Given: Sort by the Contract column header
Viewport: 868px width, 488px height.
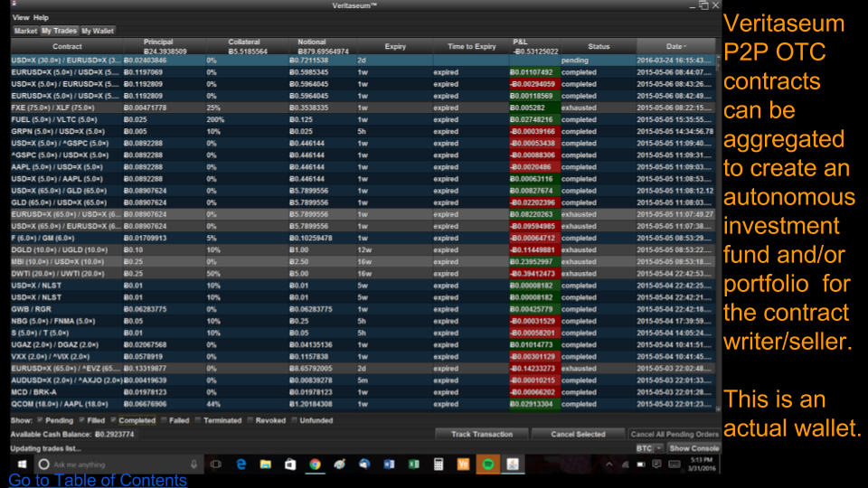Looking at the screenshot, I should (x=67, y=46).
